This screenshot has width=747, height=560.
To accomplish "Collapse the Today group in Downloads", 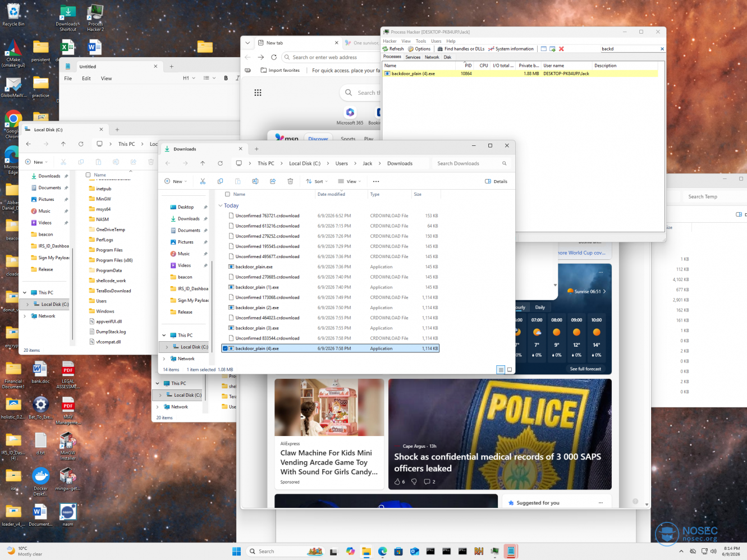I will point(220,205).
